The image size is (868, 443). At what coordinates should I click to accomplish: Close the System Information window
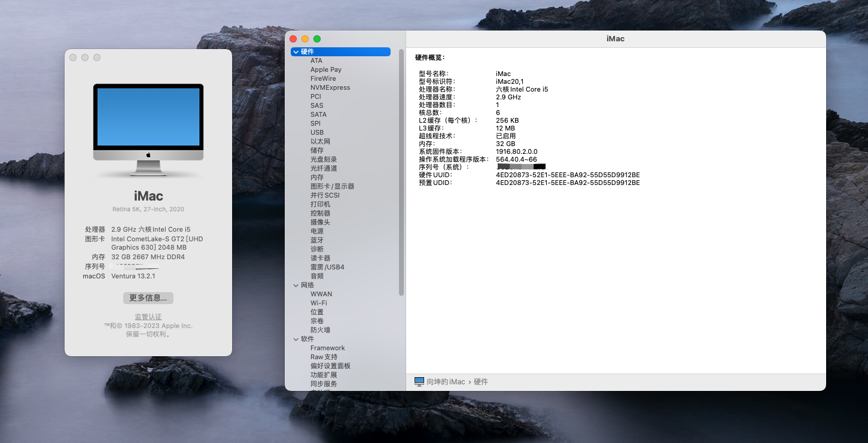click(293, 39)
